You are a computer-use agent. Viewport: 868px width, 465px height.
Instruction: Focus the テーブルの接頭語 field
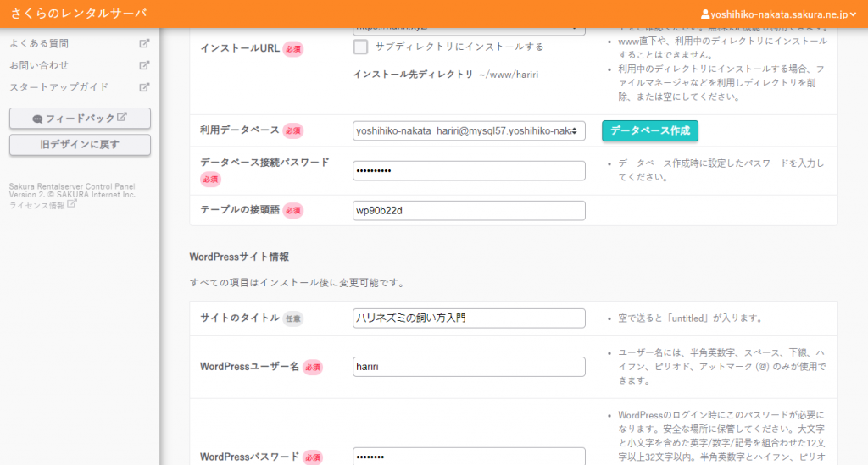pos(469,211)
